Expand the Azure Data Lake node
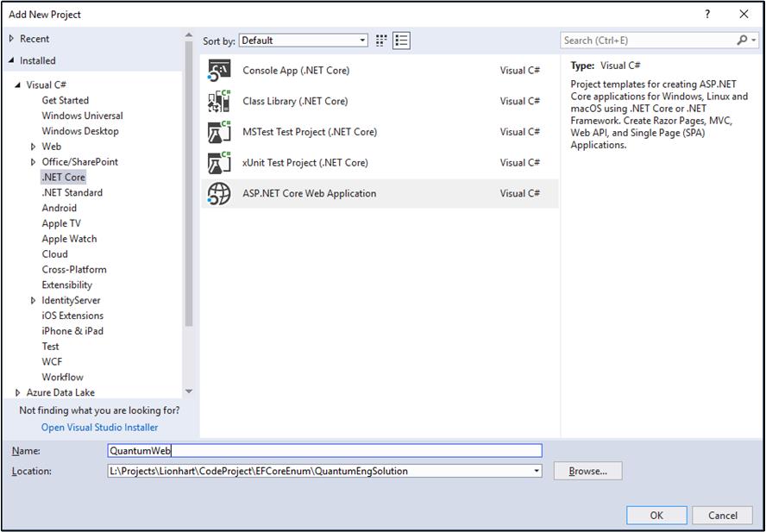The image size is (766, 532). click(x=18, y=392)
